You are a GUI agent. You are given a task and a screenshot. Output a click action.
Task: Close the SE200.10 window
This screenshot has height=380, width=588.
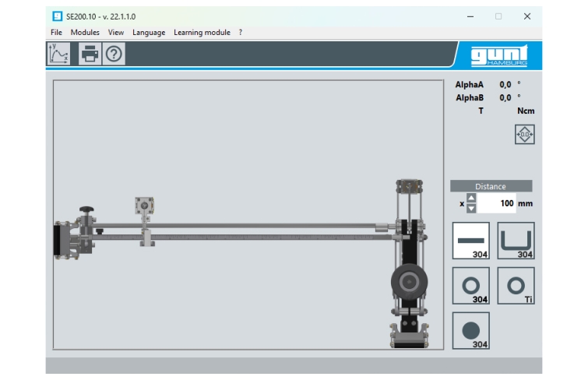527,16
